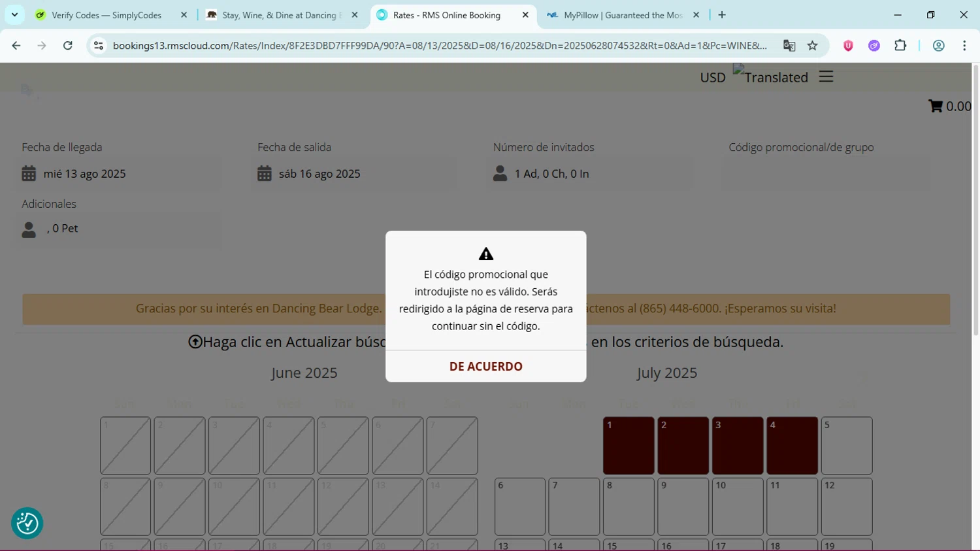Viewport: 980px width, 551px height.
Task: Go back to previous page
Action: tap(16, 46)
